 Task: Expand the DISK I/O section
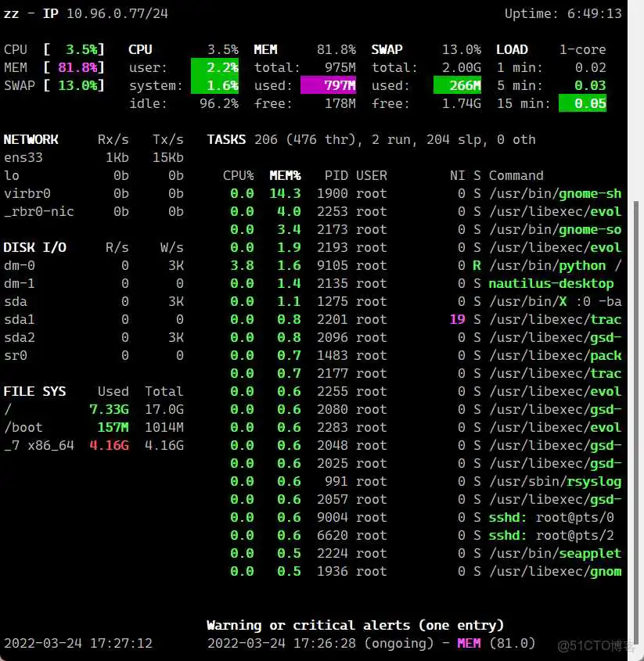tap(34, 247)
